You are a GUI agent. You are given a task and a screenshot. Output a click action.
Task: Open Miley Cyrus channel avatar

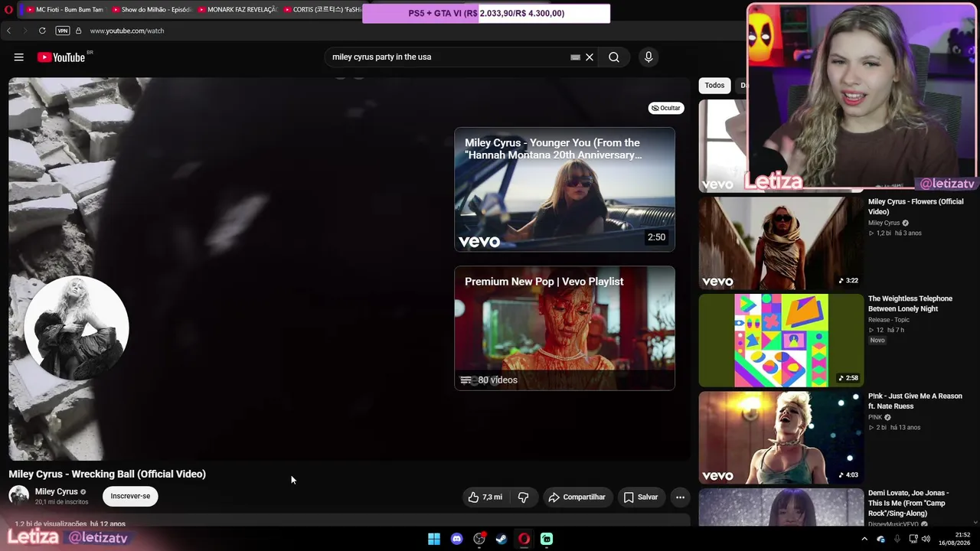(19, 496)
